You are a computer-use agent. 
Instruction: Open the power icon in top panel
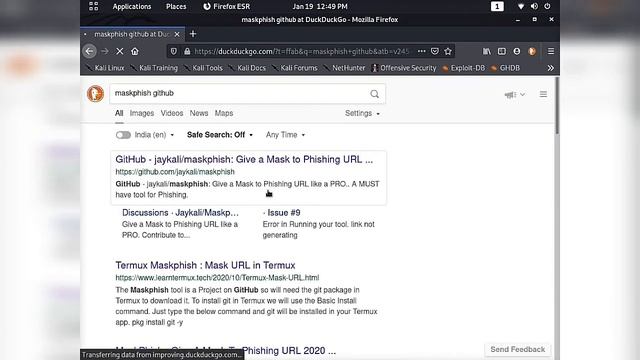(x=547, y=7)
